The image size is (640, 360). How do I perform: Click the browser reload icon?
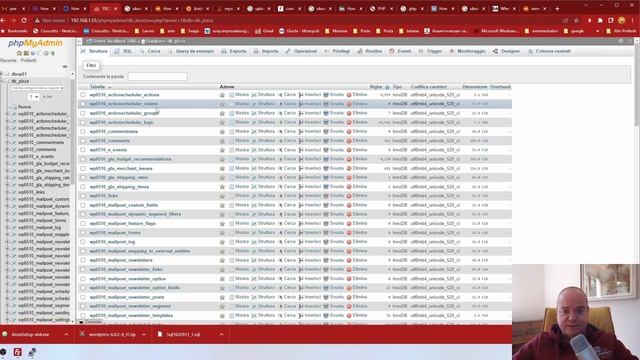(24, 20)
